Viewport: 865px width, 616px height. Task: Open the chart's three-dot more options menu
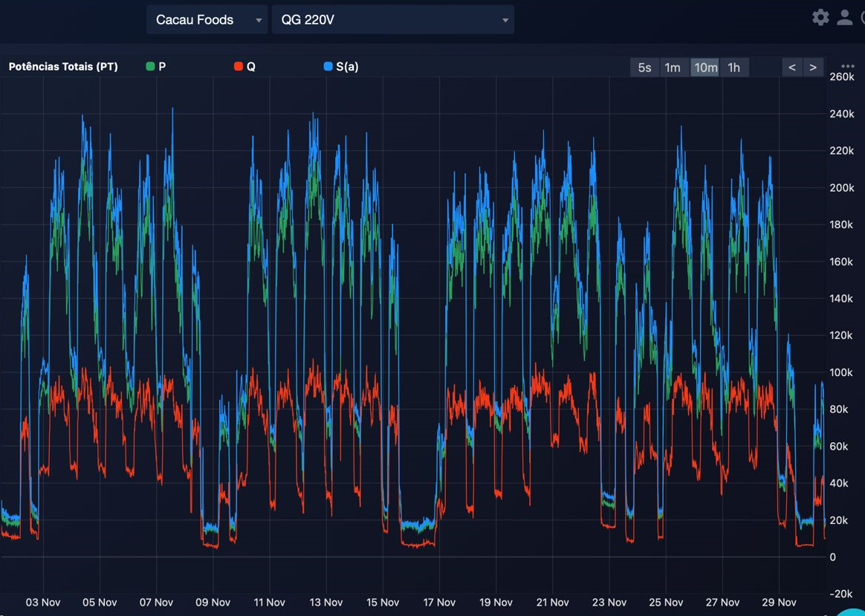point(848,66)
